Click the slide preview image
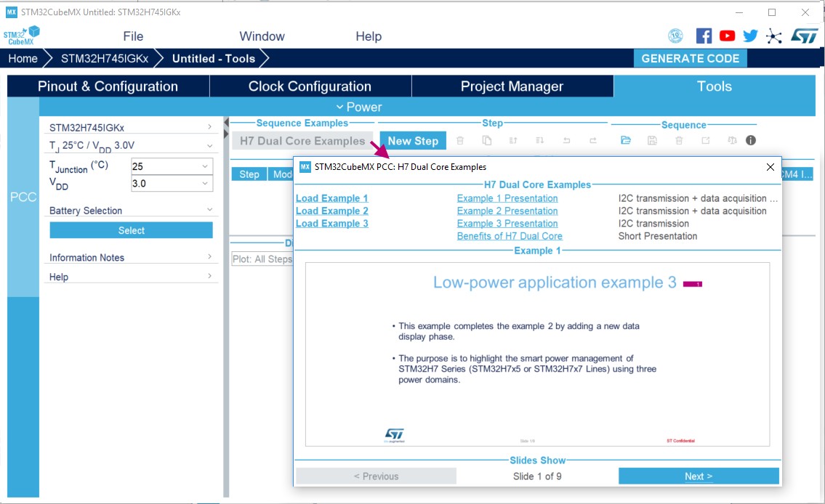The width and height of the screenshot is (825, 504). [537, 354]
